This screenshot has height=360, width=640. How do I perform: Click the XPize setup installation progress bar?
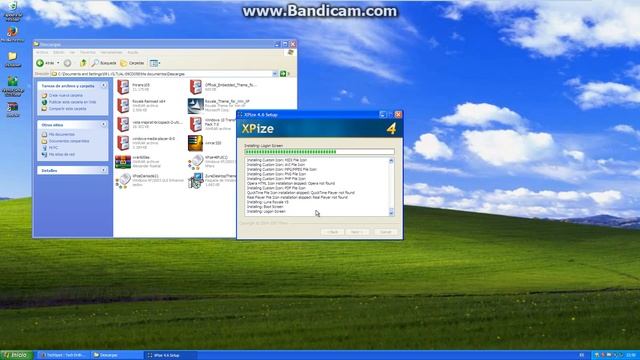pos(319,151)
